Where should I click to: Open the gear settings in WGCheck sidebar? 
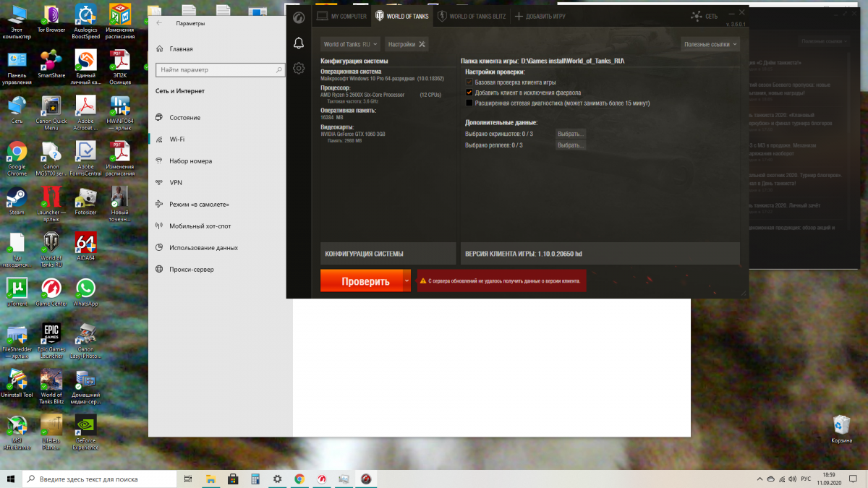[x=298, y=68]
